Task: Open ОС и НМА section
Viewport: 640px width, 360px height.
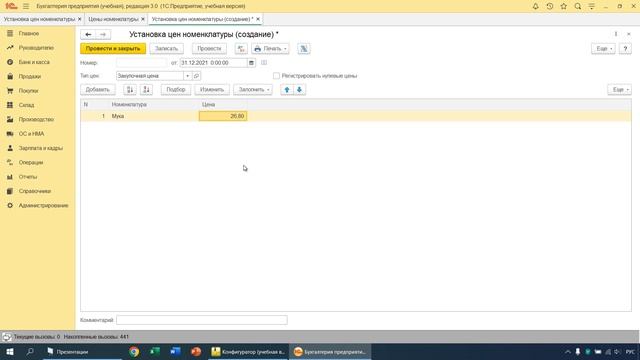Action: 31,133
